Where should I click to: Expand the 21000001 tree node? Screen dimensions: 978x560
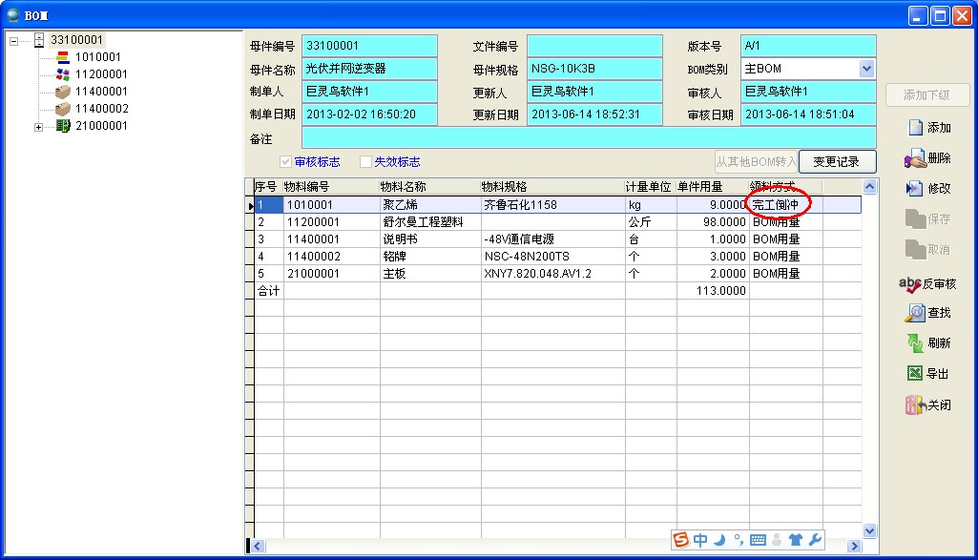(39, 127)
